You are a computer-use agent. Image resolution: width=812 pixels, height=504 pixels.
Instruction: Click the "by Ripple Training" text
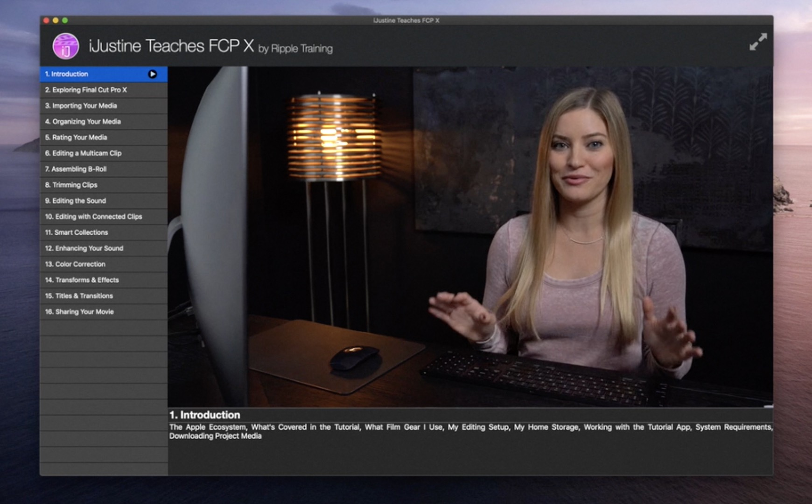click(x=295, y=49)
